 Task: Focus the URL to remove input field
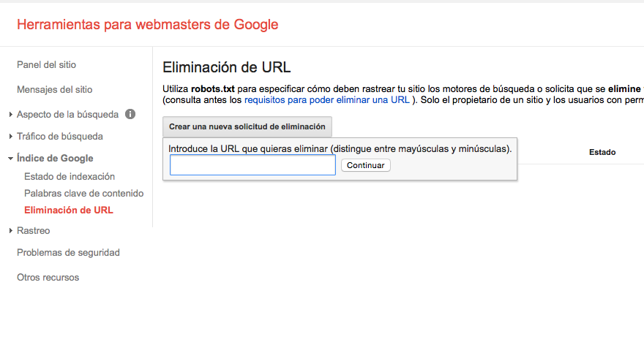tap(252, 165)
